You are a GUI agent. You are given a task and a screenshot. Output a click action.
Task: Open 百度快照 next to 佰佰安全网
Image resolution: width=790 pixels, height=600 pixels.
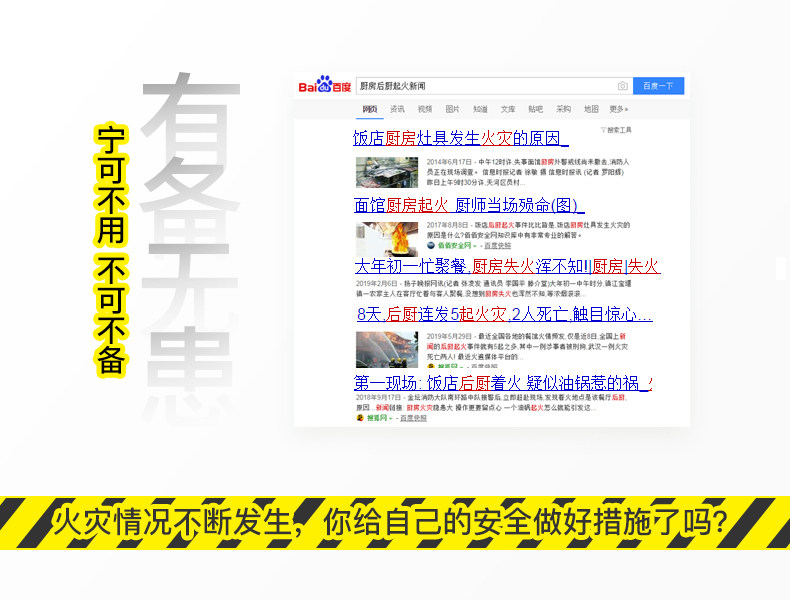[497, 245]
